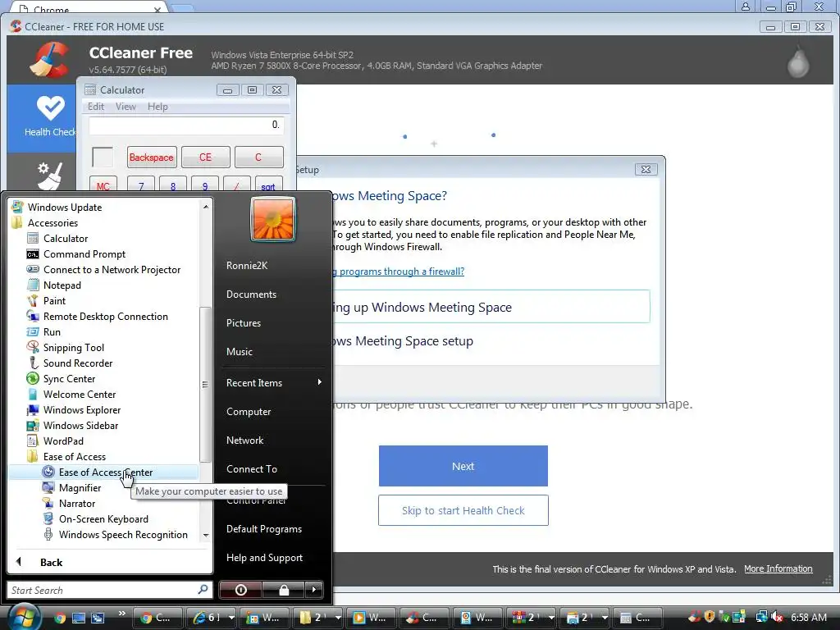This screenshot has width=840, height=630.
Task: Open the programs through a firewall link
Action: (x=398, y=272)
